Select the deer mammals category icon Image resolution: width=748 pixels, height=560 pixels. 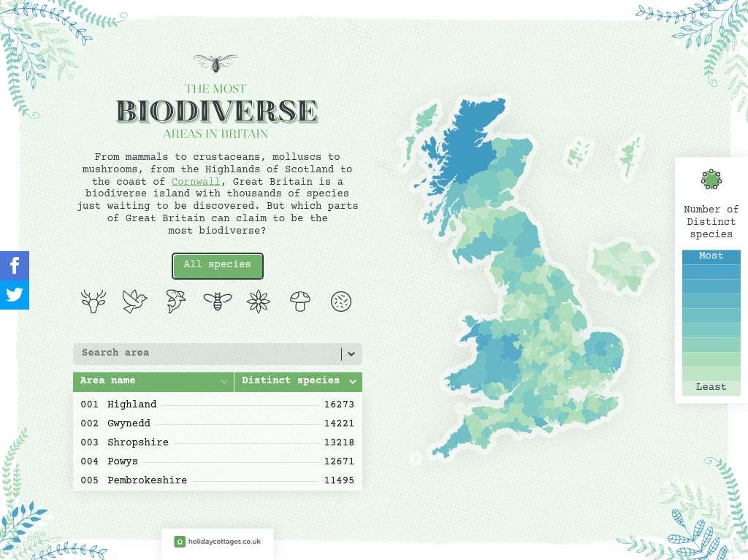93,301
